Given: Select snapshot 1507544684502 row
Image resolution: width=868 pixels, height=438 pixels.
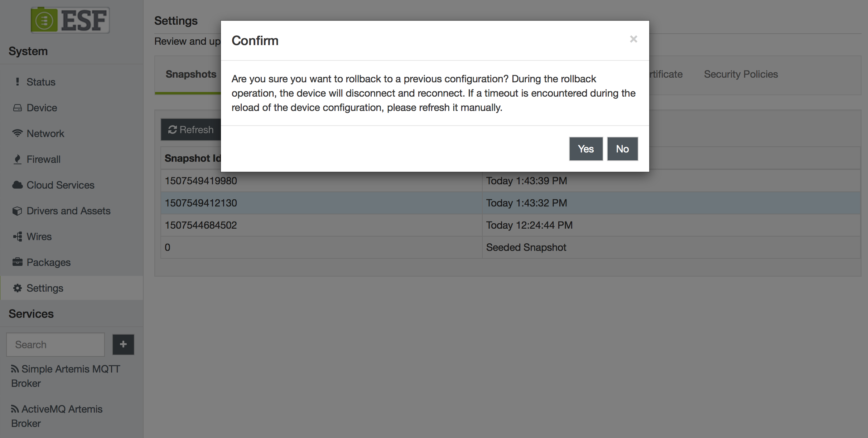Looking at the screenshot, I should [511, 225].
